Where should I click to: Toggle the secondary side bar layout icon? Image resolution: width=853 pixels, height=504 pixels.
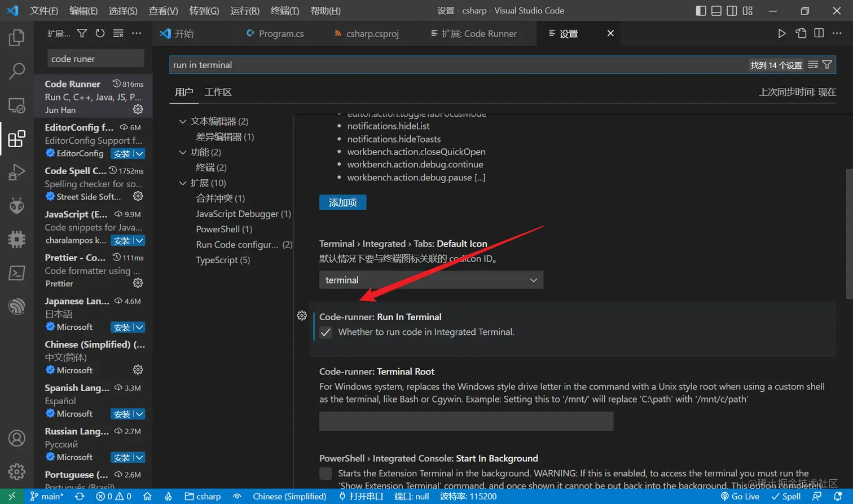(x=732, y=11)
